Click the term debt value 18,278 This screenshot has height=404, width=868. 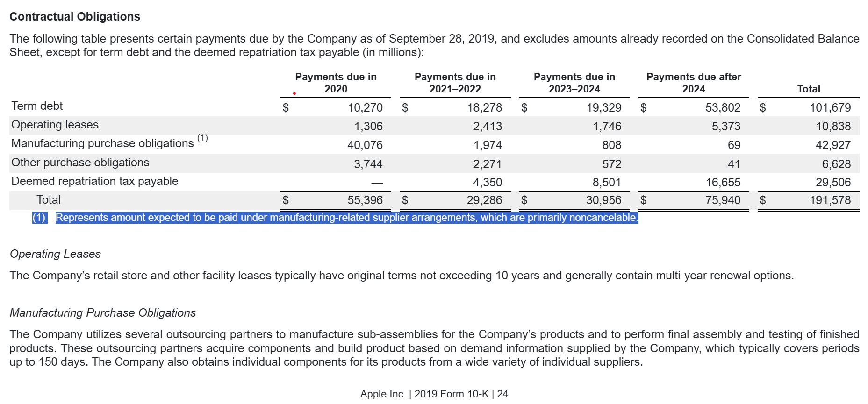coord(485,108)
